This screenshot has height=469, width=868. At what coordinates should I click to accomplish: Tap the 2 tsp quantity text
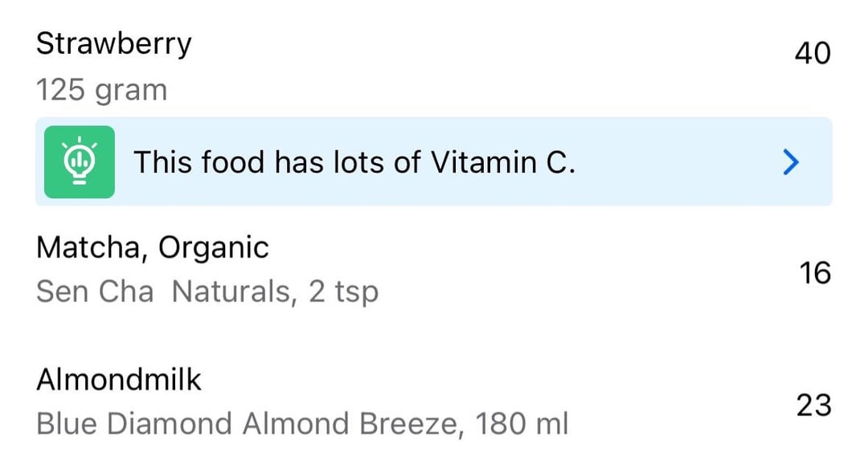click(344, 292)
